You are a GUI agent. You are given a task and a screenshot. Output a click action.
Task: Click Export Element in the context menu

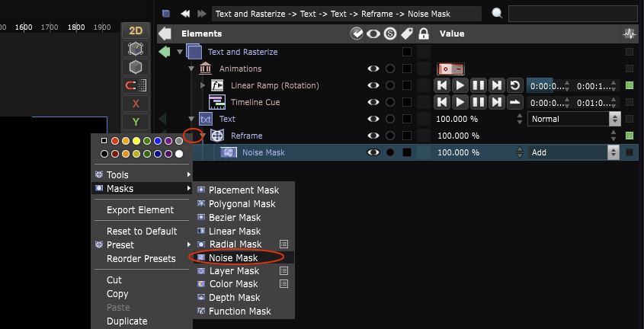pos(140,210)
